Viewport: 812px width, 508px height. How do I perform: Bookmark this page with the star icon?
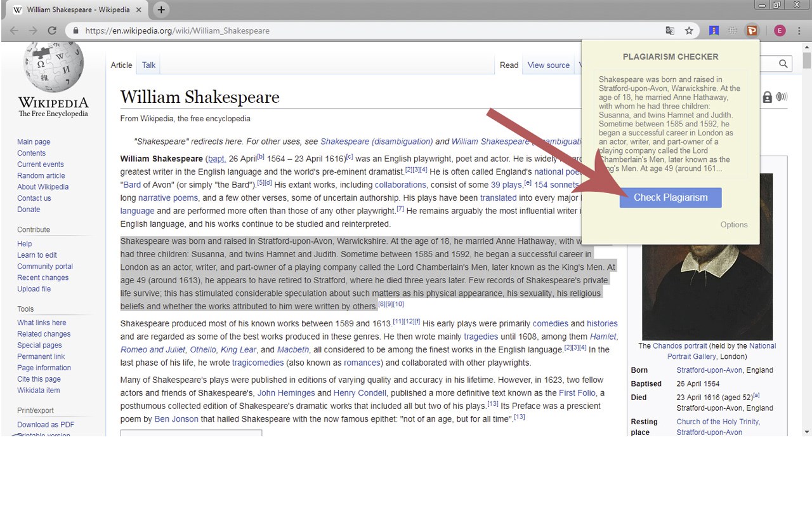point(689,30)
